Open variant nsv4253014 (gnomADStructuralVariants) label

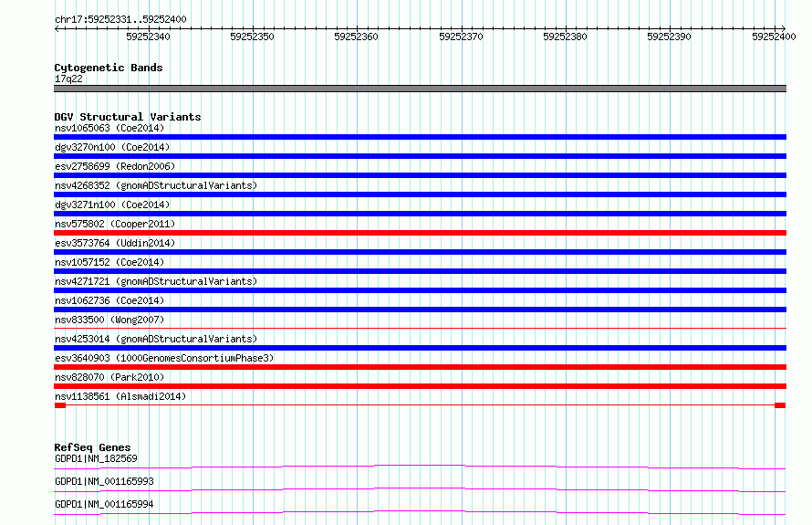(156, 339)
